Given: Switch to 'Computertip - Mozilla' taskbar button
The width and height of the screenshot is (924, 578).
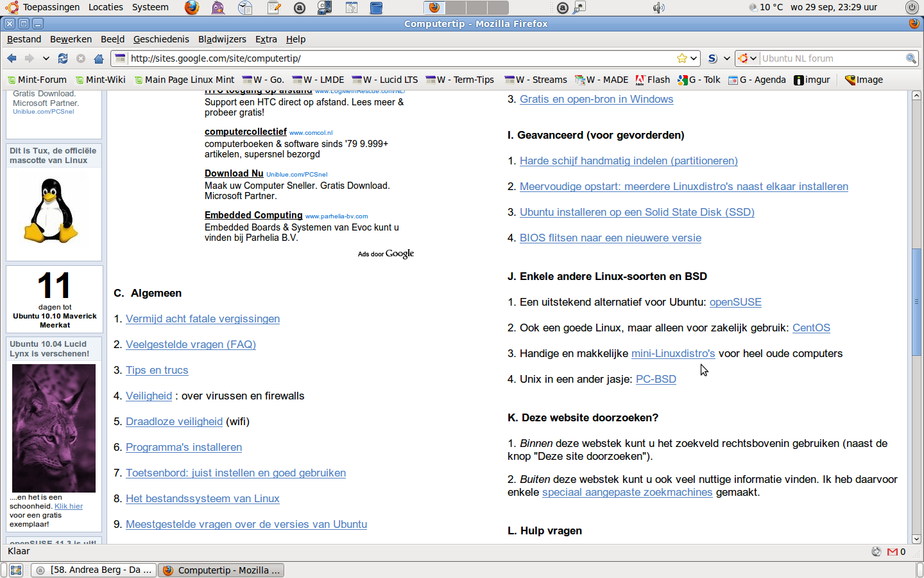Looking at the screenshot, I should click(x=221, y=570).
